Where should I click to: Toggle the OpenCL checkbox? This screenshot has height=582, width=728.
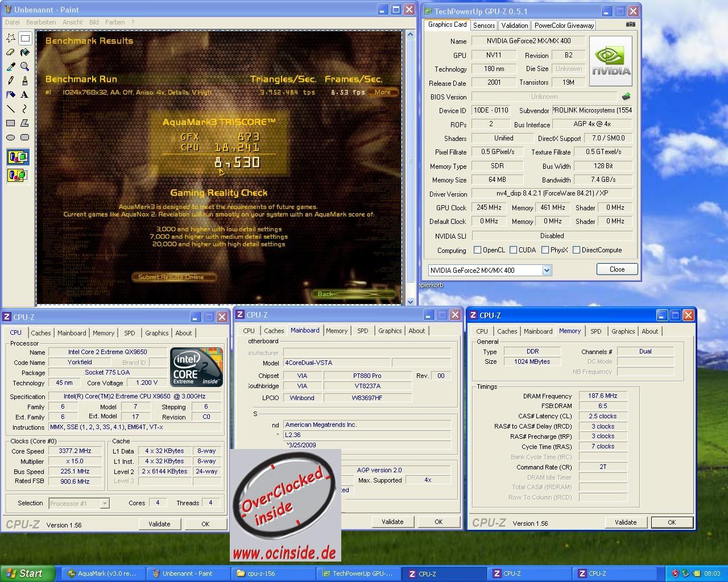pyautogui.click(x=478, y=250)
